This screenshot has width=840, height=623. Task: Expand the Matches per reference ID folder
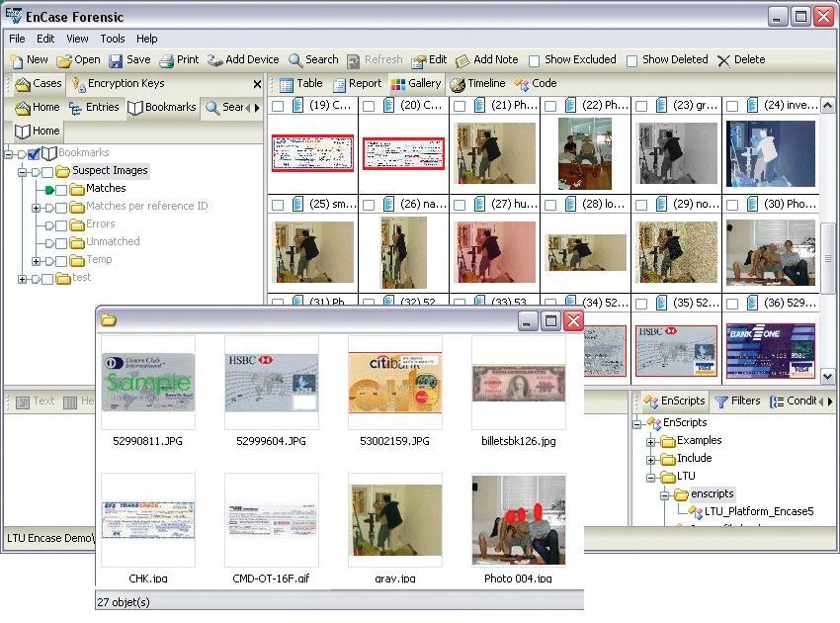pos(36,207)
